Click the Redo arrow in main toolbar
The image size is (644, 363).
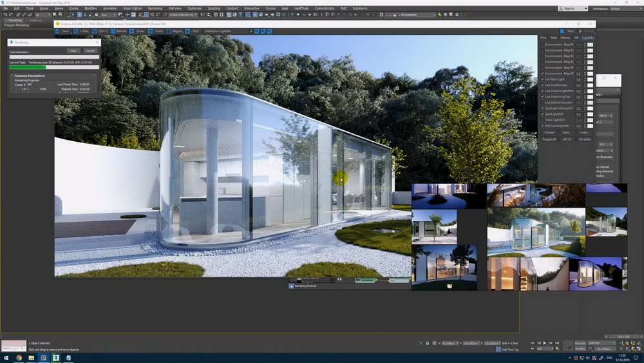pyautogui.click(x=11, y=15)
